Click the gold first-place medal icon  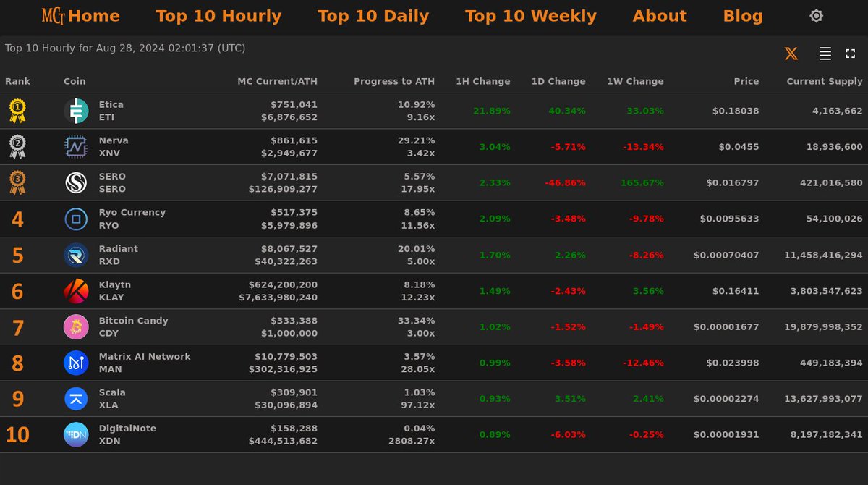coord(17,111)
